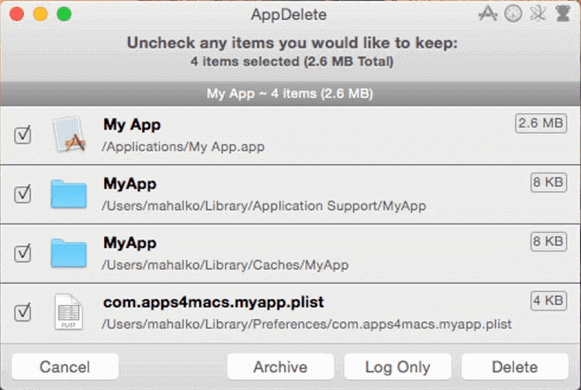Select the path /Applications/My App.app
Viewport: 581px width, 390px height.
(183, 147)
